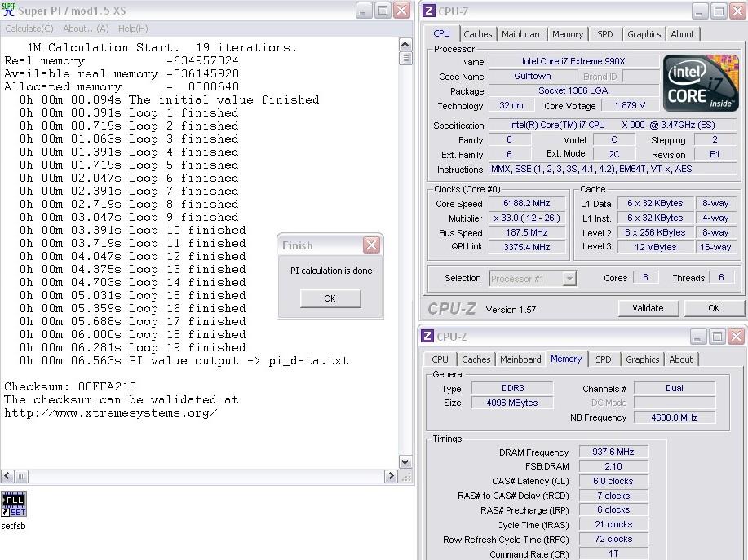The width and height of the screenshot is (748, 560).
Task: Click Super PI vertical scrollbar down arrow
Action: point(405,461)
